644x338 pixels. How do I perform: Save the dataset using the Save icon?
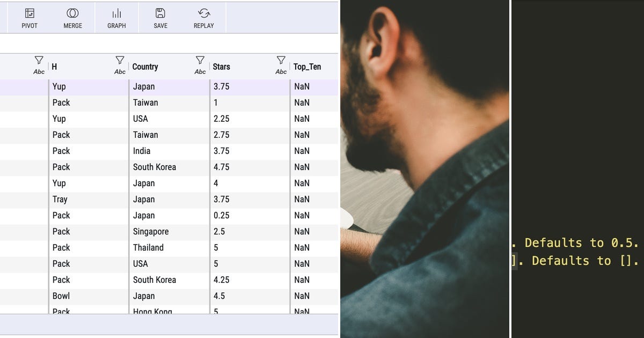point(160,18)
